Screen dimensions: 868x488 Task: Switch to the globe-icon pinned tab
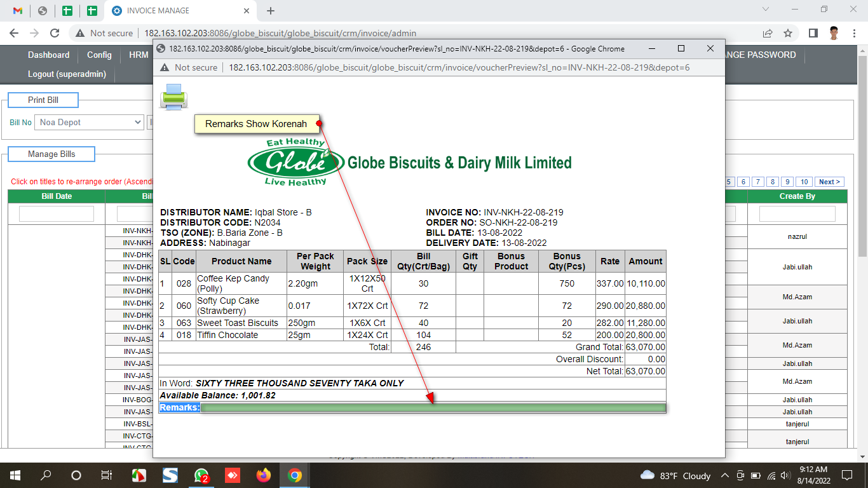43,11
